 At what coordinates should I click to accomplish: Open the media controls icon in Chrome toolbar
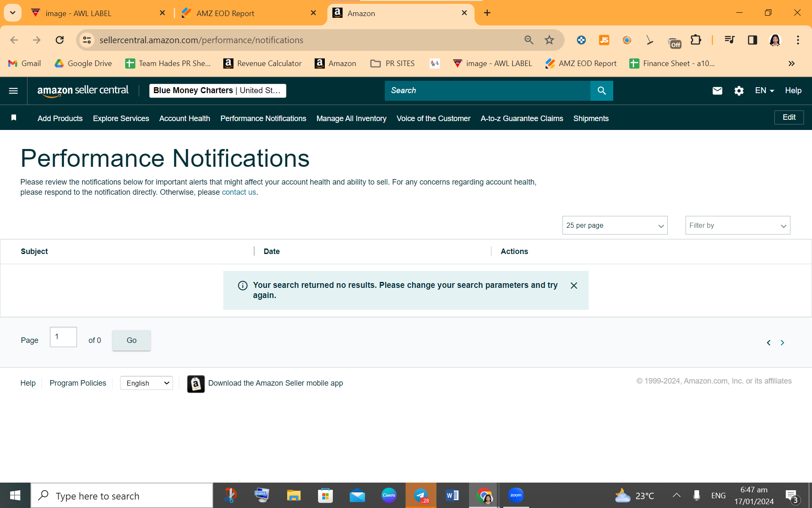click(x=730, y=40)
